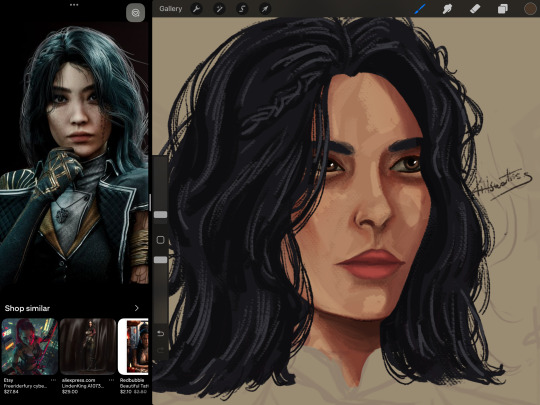Activate the Selection tool (S icon)
Image resolution: width=540 pixels, height=405 pixels.
(242, 9)
